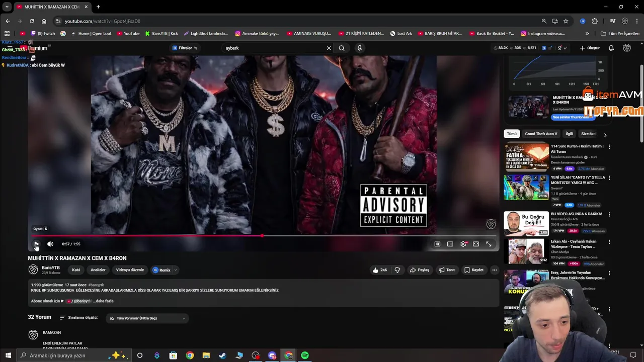Screen dimensions: 644x362
Task: Open notifications bell
Action: [611, 48]
